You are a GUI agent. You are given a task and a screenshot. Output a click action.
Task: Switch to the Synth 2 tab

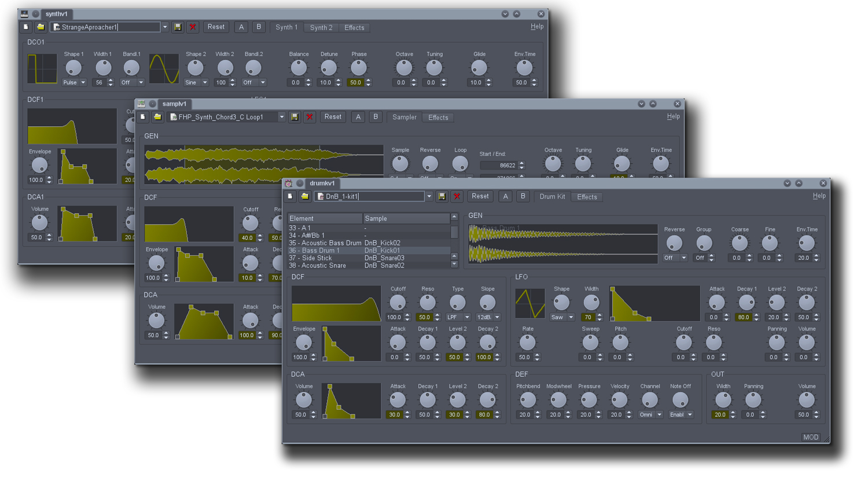321,28
